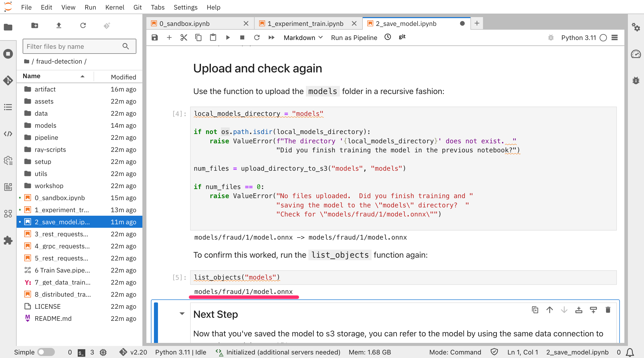
Task: Toggle Simple interface mode switch
Action: coord(46,352)
